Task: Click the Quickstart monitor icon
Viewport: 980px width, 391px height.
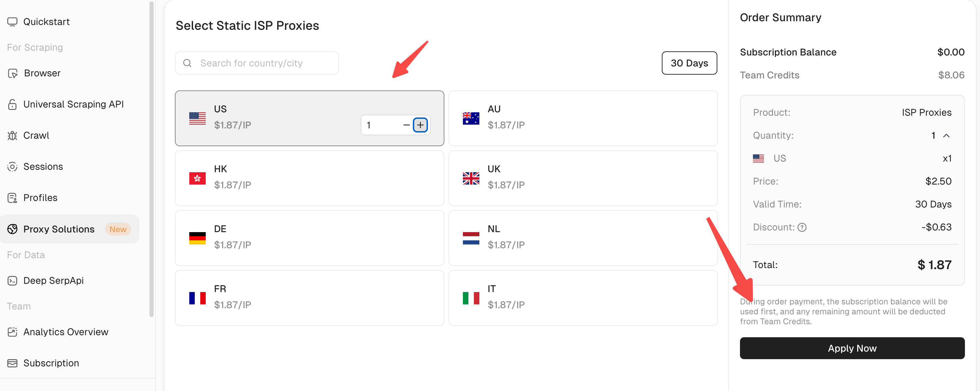Action: (12, 22)
